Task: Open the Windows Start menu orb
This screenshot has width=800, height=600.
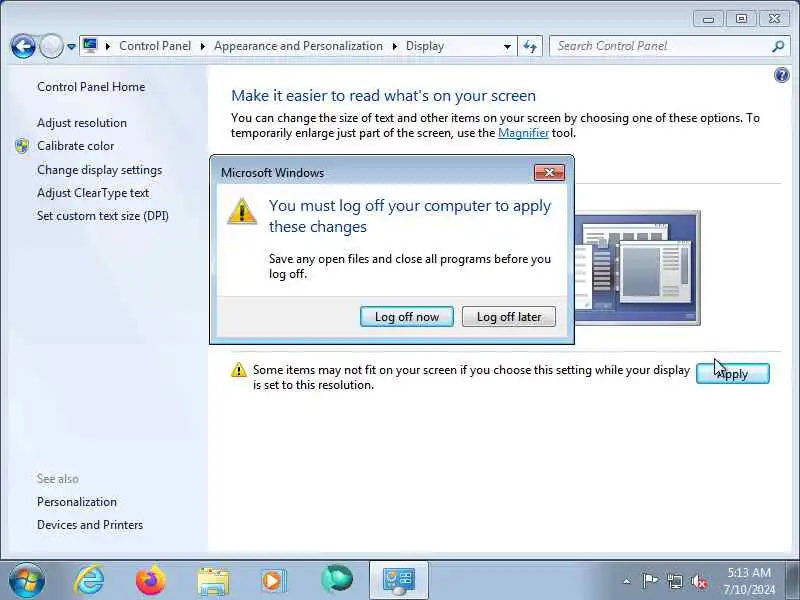Action: (27, 580)
